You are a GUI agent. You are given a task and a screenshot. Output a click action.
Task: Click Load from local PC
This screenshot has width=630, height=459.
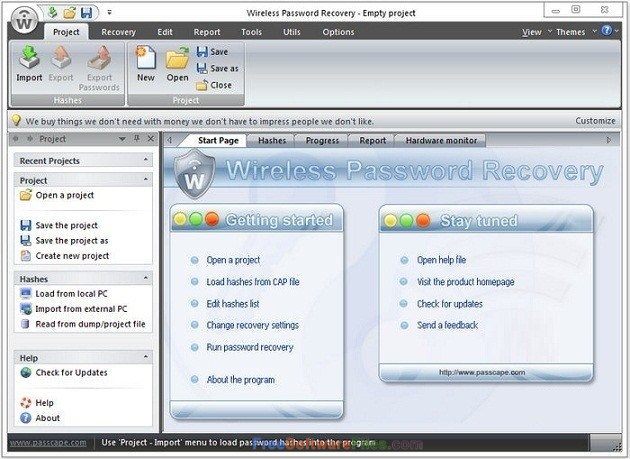(63, 294)
